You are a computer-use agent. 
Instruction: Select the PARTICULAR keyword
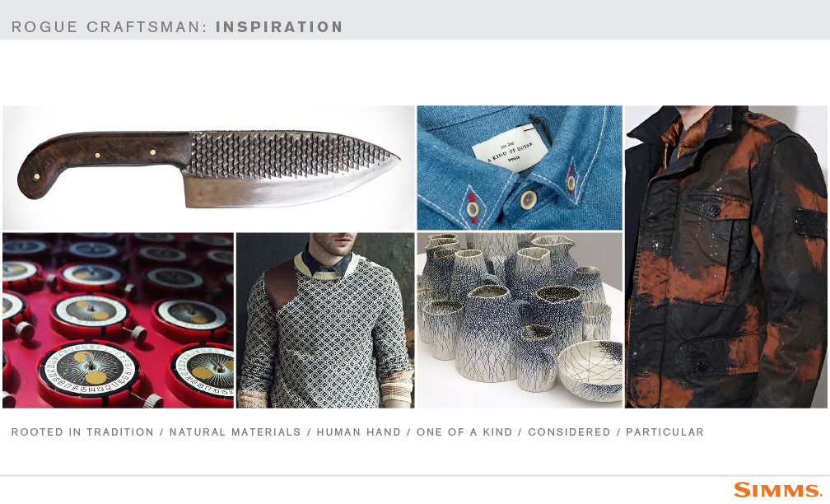pyautogui.click(x=664, y=432)
